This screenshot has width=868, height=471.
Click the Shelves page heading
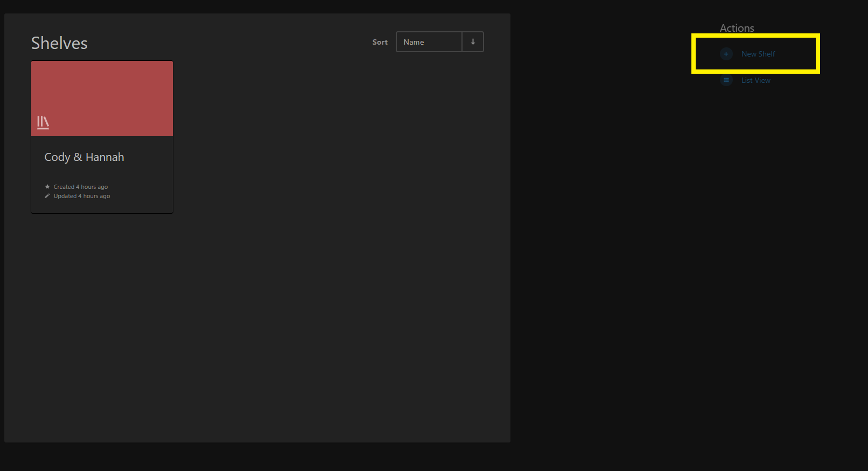click(x=59, y=43)
